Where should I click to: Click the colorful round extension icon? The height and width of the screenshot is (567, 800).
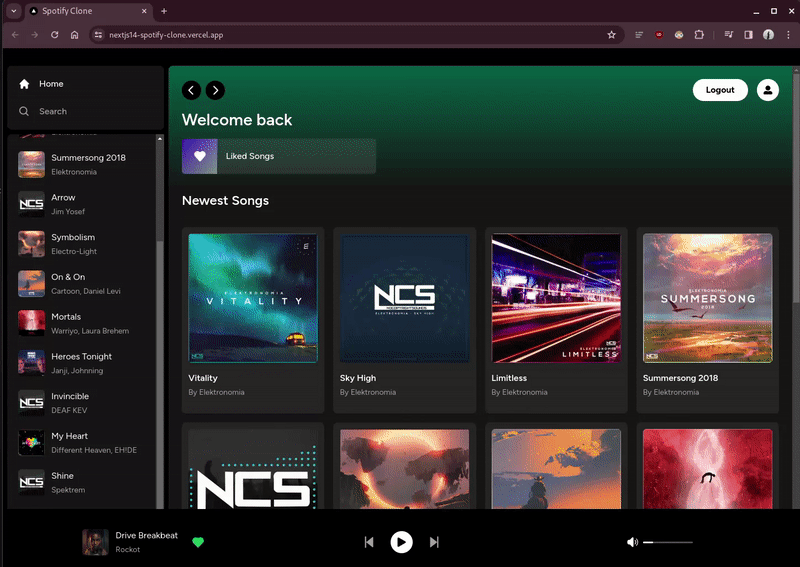point(679,35)
